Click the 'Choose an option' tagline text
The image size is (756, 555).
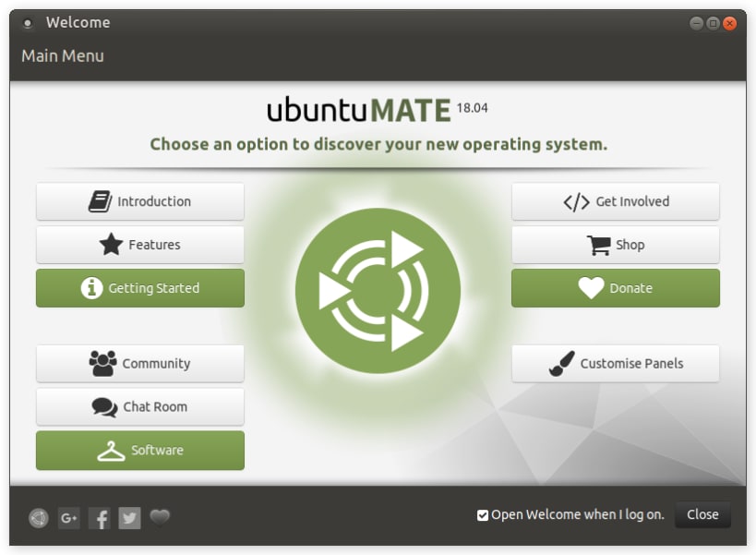click(x=378, y=144)
